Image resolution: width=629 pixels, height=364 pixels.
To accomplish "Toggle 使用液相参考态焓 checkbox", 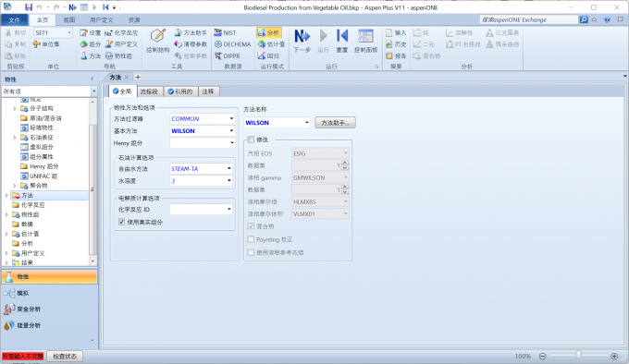I will [251, 252].
